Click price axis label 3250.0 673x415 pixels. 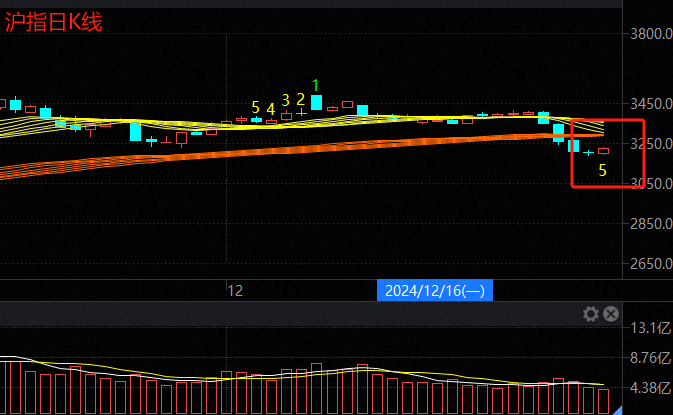(651, 144)
